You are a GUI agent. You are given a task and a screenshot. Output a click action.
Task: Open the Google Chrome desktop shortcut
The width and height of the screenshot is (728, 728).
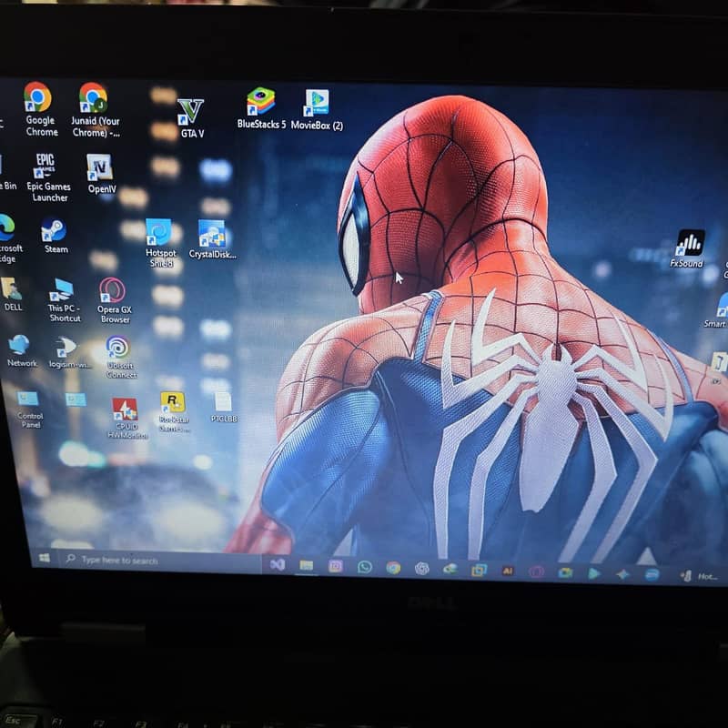(39, 109)
